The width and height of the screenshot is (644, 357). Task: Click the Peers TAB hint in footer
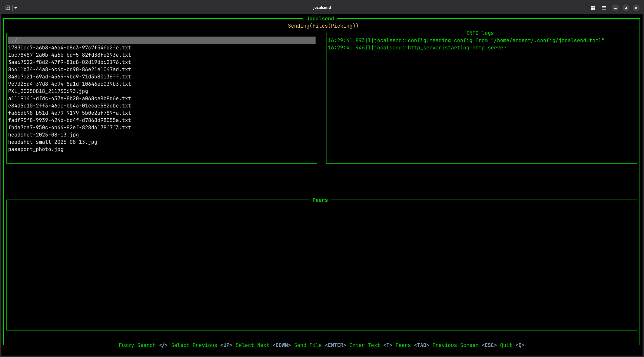(412, 345)
